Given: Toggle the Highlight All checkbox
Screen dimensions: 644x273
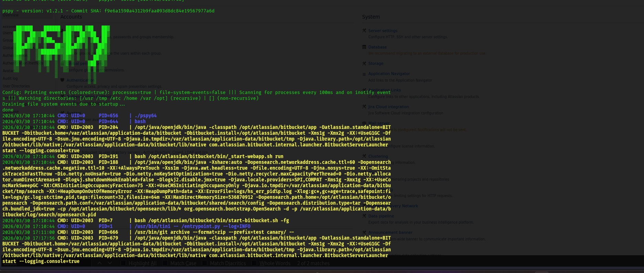Looking at the screenshot, I should click(x=123, y=263).
